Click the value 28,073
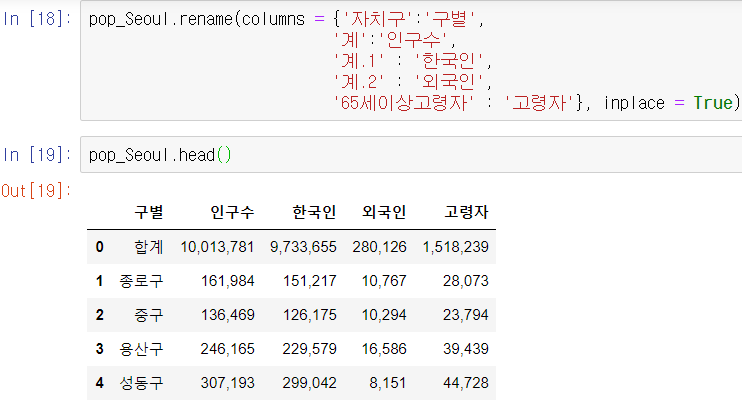Screen dimensions: 742x401 click(466, 281)
